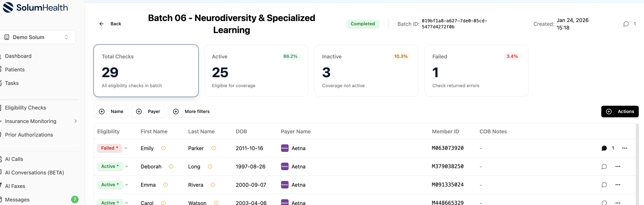Viewport: 644px width, 205px height.
Task: Click the info icon beside Rivera
Action: click(213, 185)
